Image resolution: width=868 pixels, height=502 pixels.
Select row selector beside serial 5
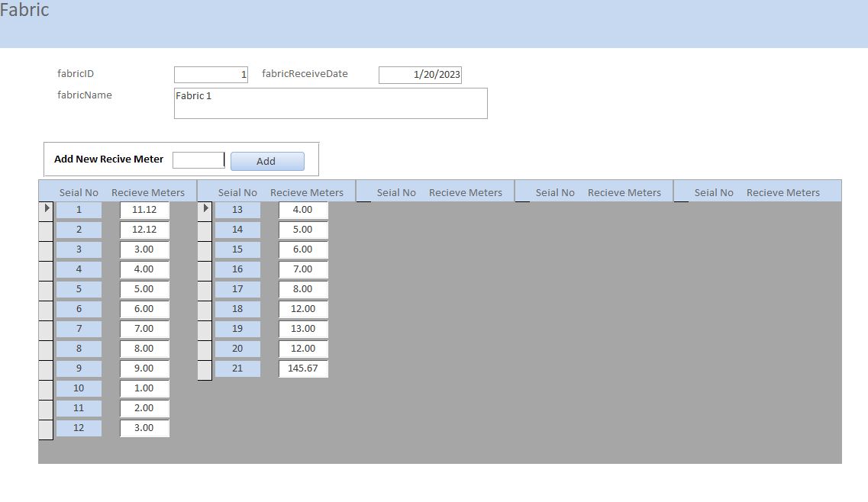click(x=46, y=289)
